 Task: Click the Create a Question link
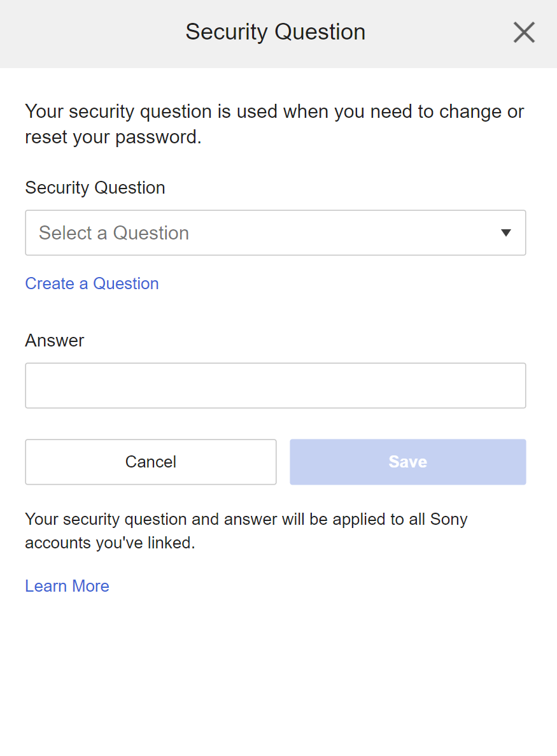coord(92,283)
